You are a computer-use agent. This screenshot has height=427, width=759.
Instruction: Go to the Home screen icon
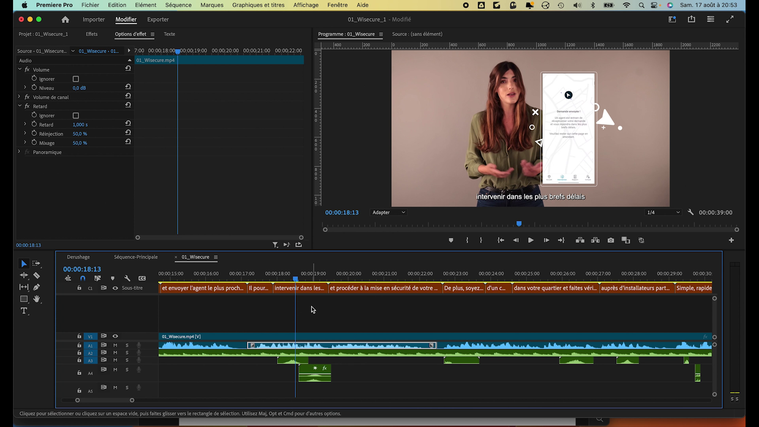click(65, 19)
